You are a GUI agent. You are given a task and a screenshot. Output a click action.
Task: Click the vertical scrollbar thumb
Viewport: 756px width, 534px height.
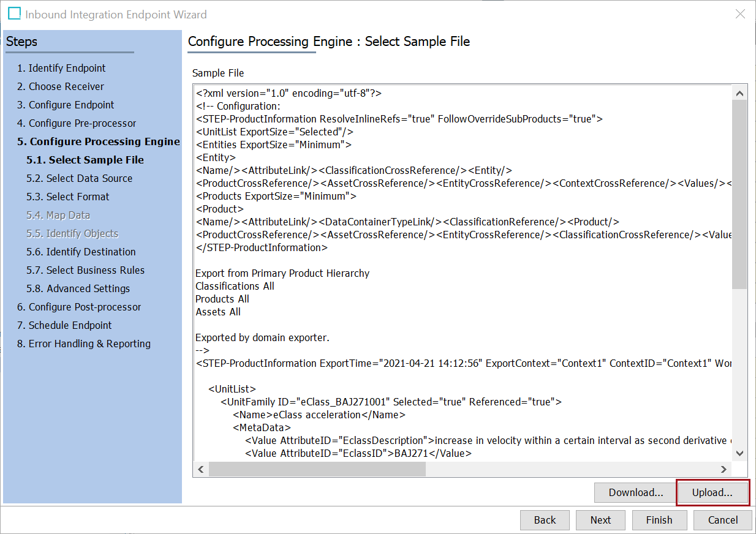739,193
